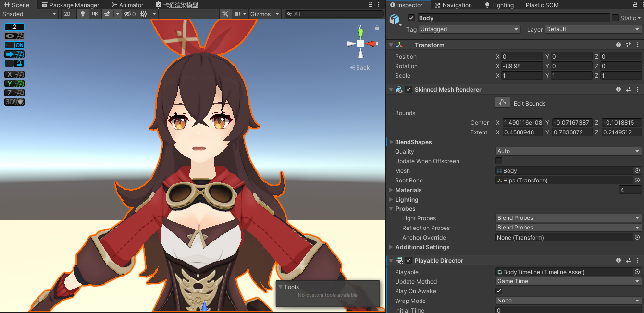The height and width of the screenshot is (313, 644).
Task: Open the Root Bone object picker icon
Action: pos(637,180)
